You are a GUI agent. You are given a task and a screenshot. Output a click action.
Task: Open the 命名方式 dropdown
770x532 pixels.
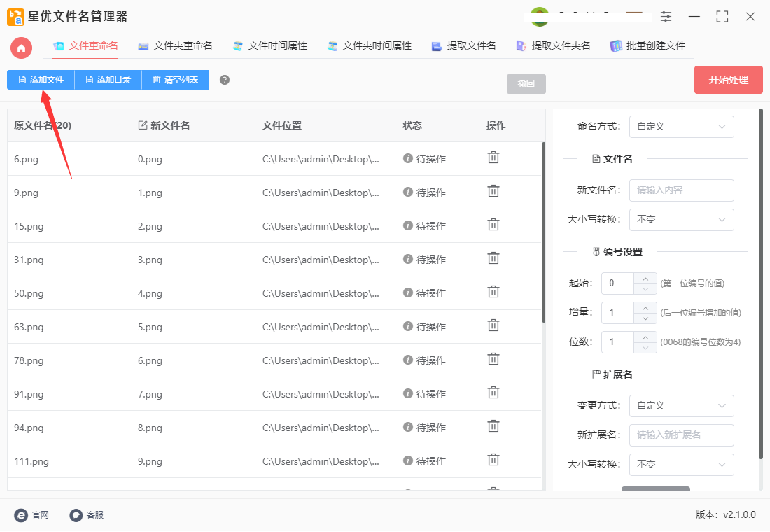pyautogui.click(x=682, y=127)
